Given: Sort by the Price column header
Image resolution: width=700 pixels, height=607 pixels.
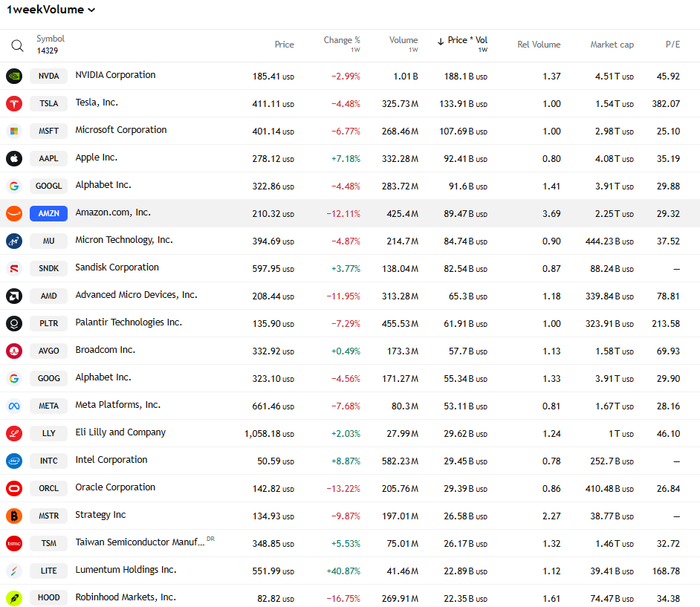Looking at the screenshot, I should [284, 44].
